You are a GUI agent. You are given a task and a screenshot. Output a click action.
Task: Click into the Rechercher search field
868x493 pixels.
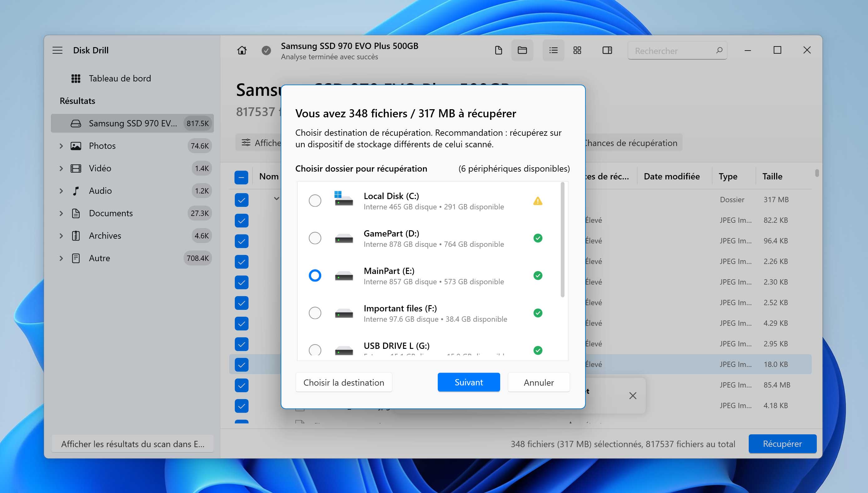(x=677, y=51)
